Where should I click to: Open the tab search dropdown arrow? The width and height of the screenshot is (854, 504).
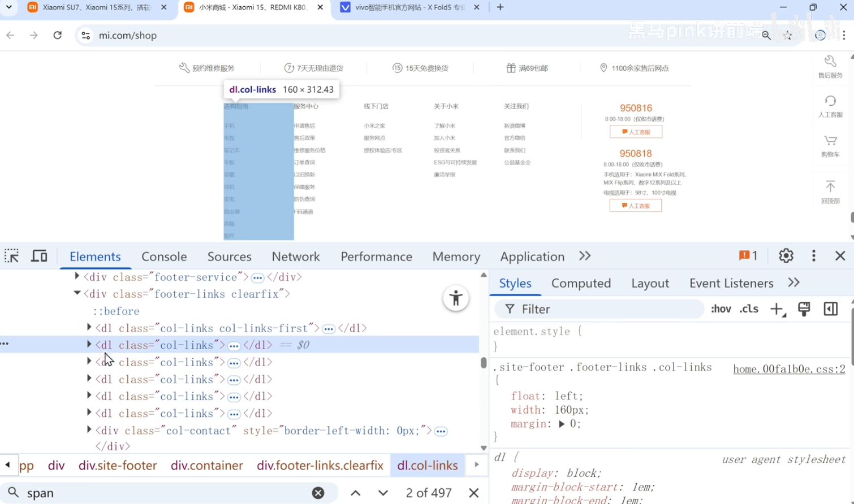[x=9, y=7]
